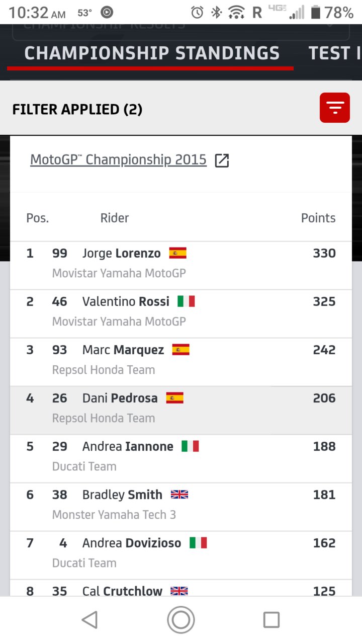Image resolution: width=362 pixels, height=644 pixels.
Task: Select the Championship Standings tab
Action: (152, 53)
